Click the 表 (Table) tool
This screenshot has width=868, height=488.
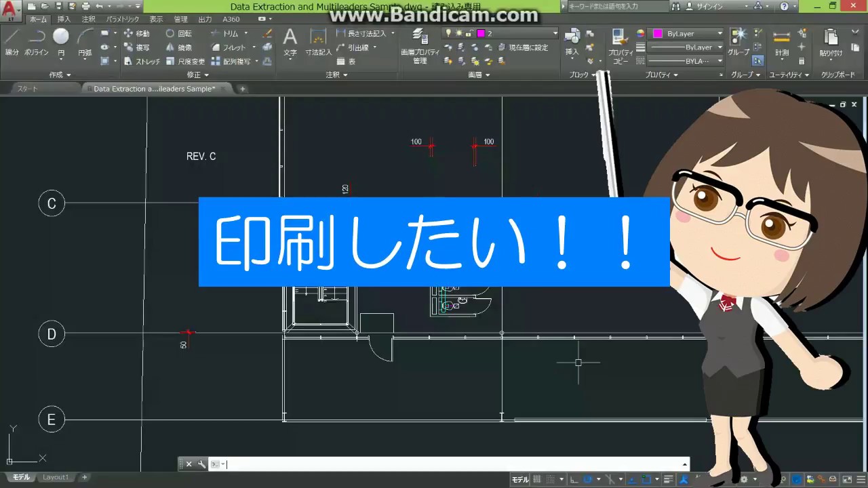pos(346,62)
